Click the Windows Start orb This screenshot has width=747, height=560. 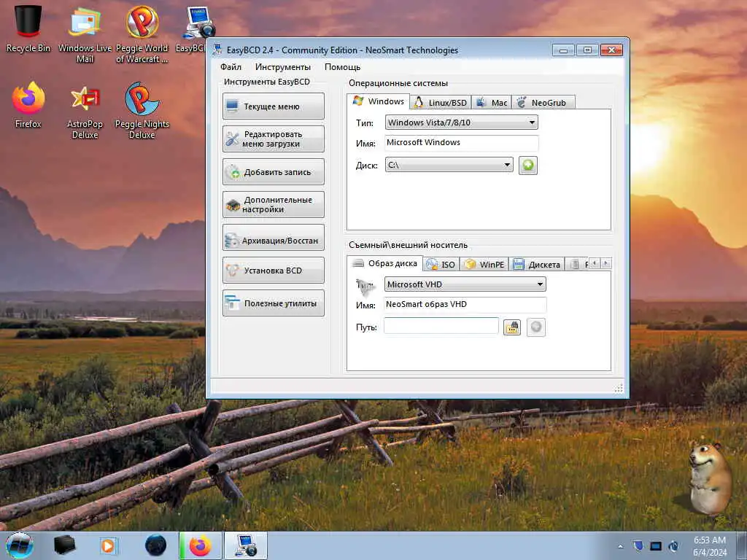click(20, 545)
